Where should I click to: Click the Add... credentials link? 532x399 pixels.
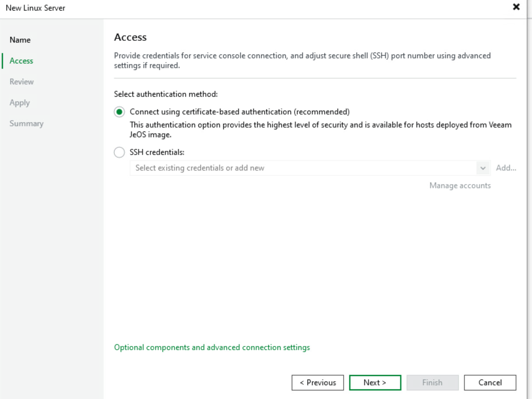coord(506,168)
